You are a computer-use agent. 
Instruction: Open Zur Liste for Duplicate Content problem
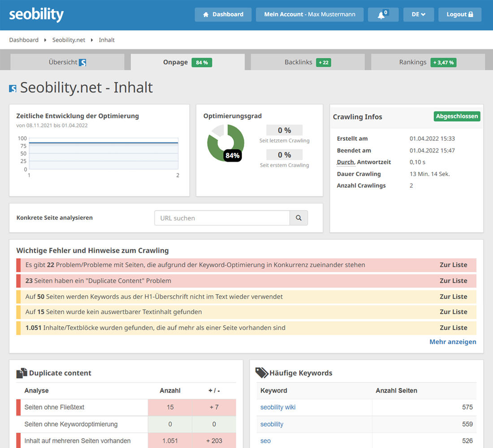coord(453,281)
